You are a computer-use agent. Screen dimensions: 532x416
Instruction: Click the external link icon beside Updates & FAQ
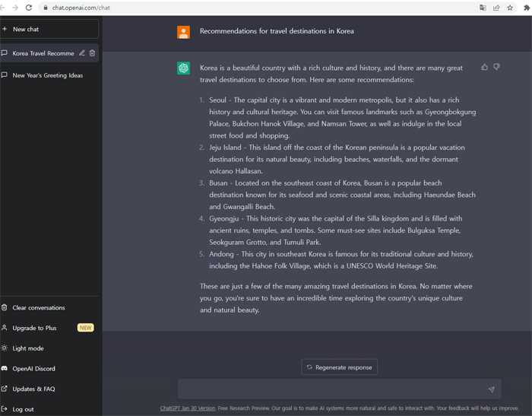[5, 389]
